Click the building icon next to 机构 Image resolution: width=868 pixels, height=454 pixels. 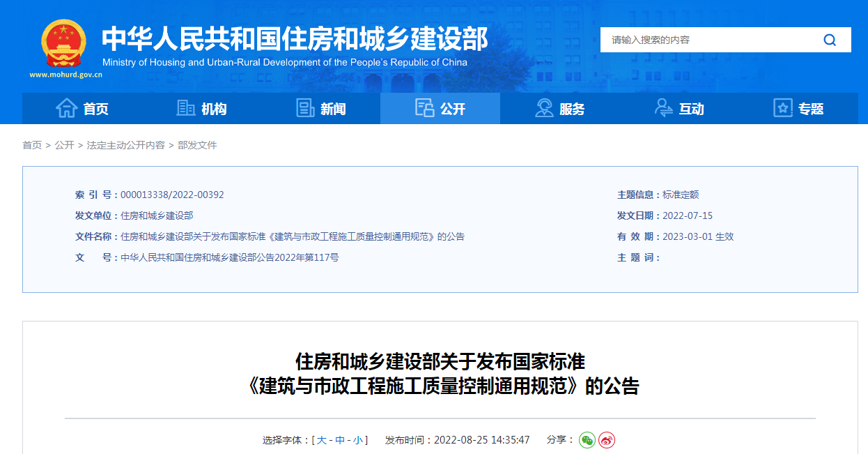[x=186, y=108]
